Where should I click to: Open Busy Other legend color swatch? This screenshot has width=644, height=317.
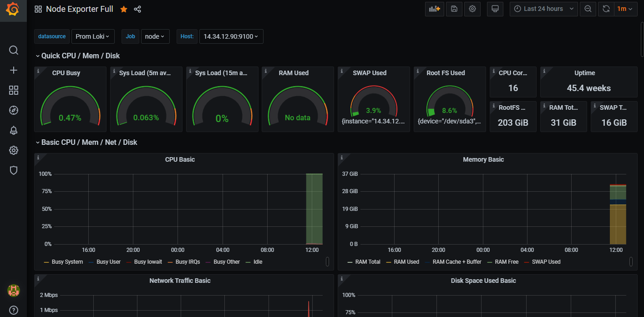pos(209,262)
